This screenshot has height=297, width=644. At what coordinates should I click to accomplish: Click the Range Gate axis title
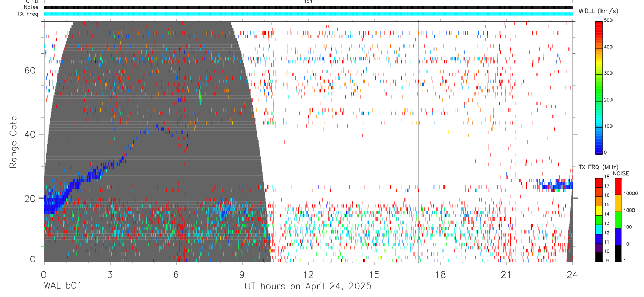click(x=14, y=141)
